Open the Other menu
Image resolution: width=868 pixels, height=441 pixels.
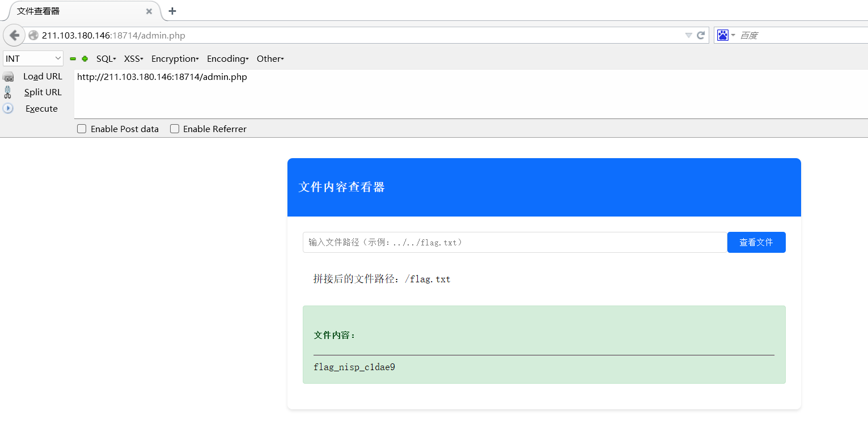270,58
